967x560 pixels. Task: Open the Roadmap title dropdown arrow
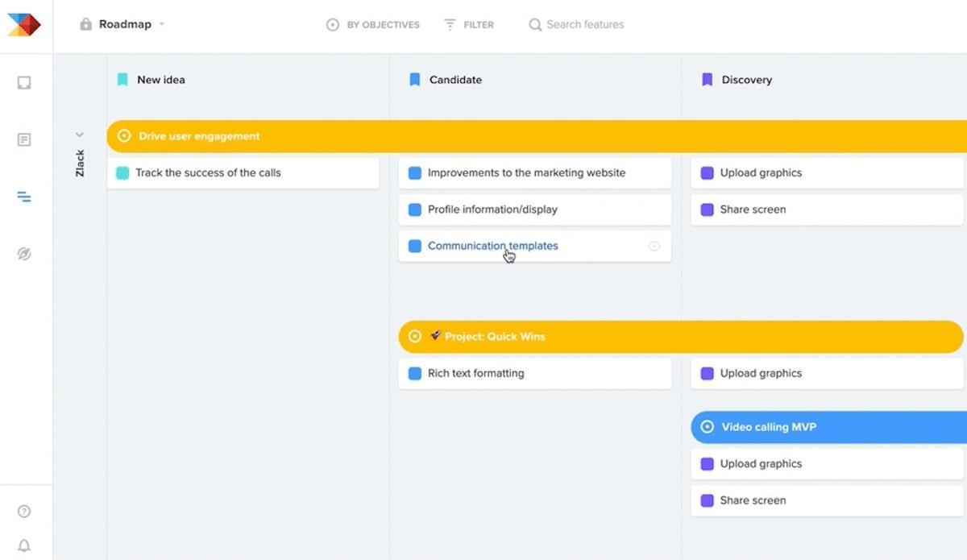pyautogui.click(x=162, y=24)
